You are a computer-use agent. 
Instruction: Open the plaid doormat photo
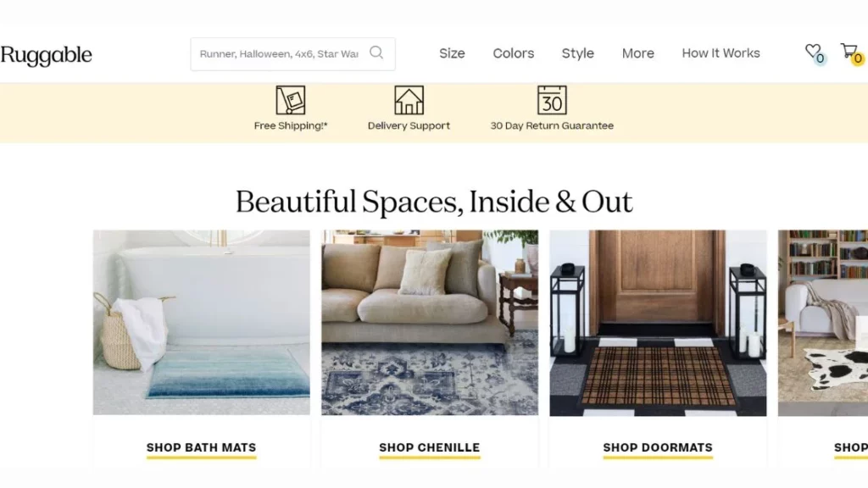tap(658, 323)
